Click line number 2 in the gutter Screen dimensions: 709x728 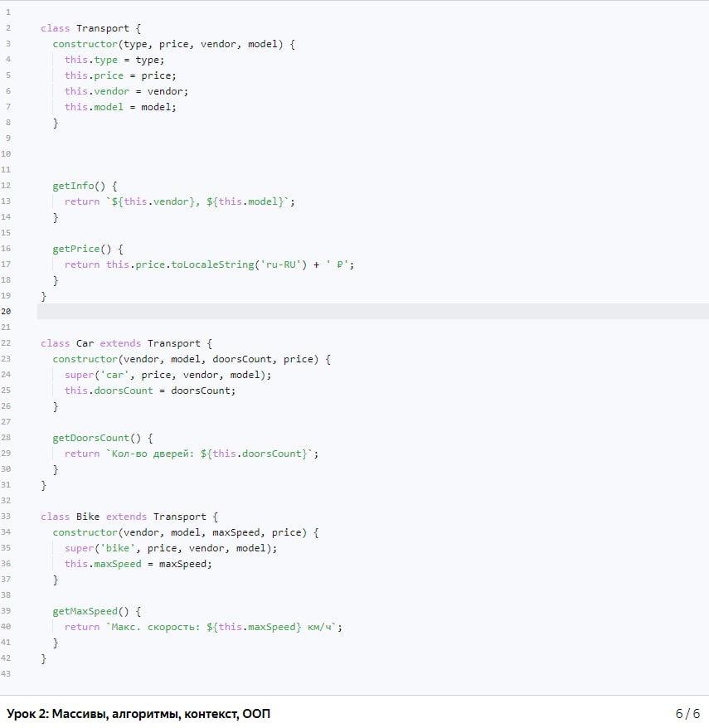(8, 28)
